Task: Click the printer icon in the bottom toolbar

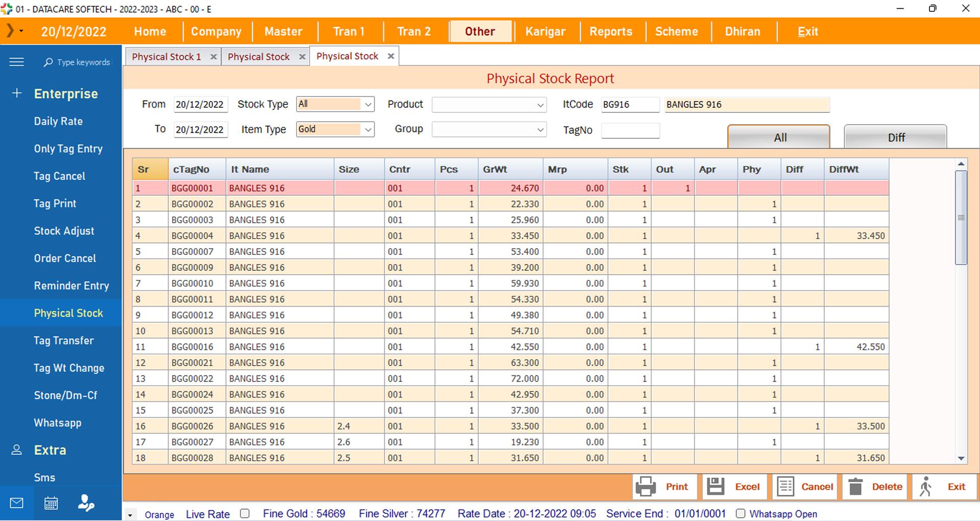Action: pos(645,487)
